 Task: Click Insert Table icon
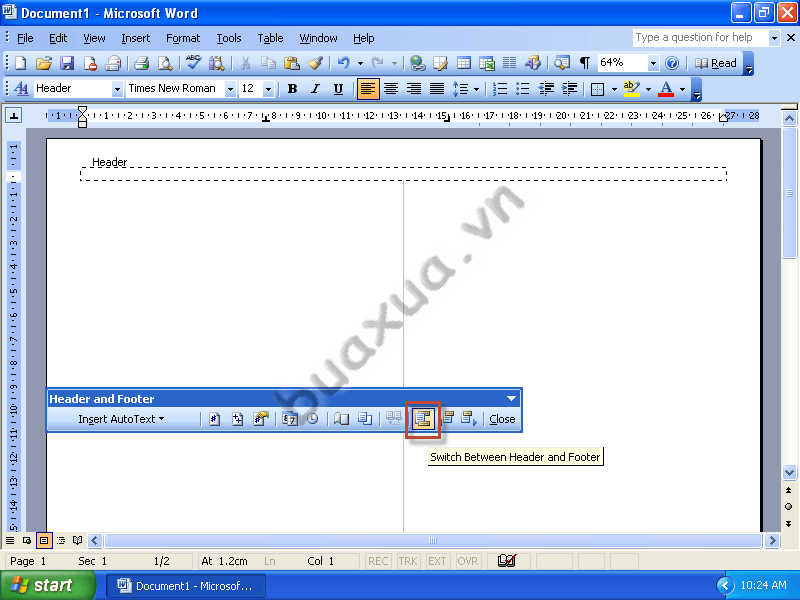click(x=464, y=63)
